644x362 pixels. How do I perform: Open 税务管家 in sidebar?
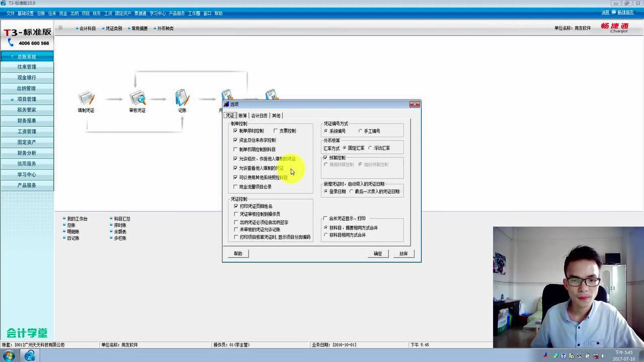point(27,110)
